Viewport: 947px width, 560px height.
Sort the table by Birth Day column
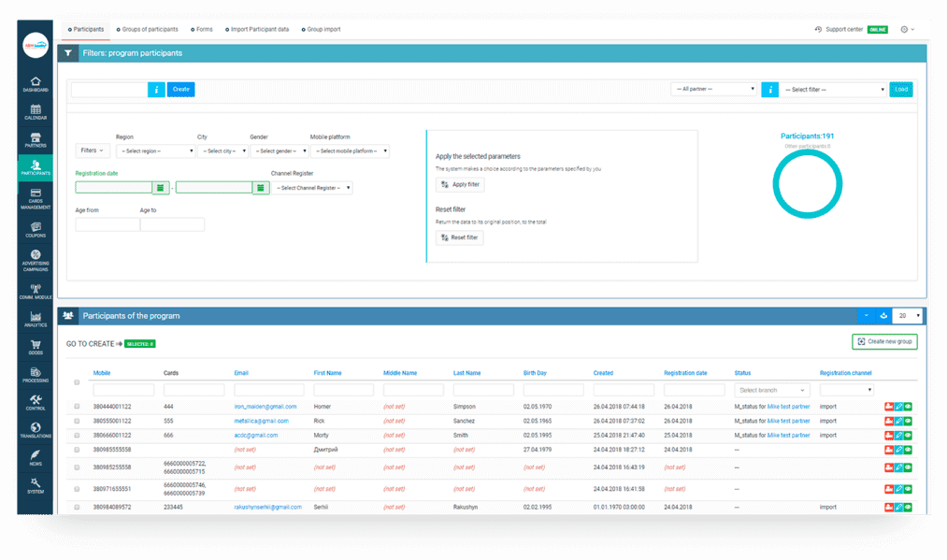(x=535, y=373)
